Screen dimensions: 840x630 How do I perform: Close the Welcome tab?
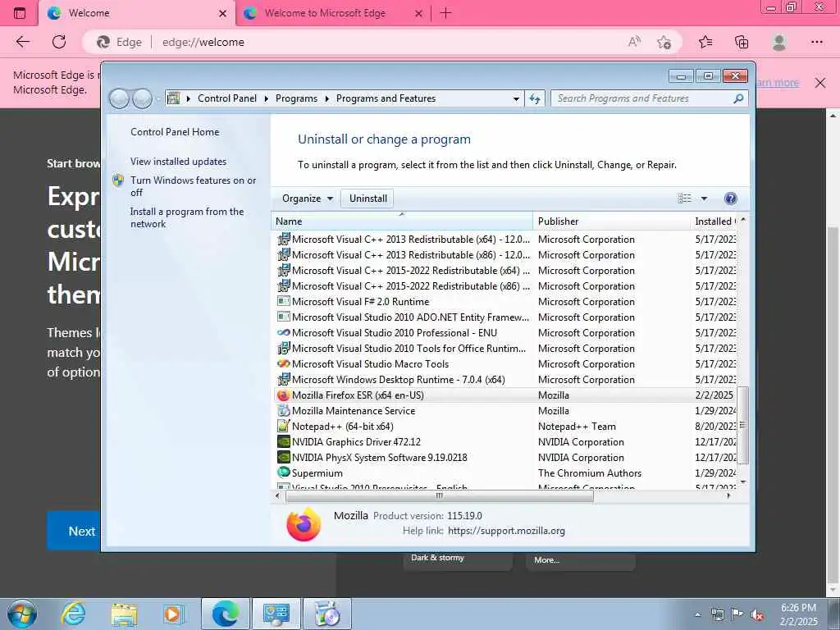click(x=222, y=13)
